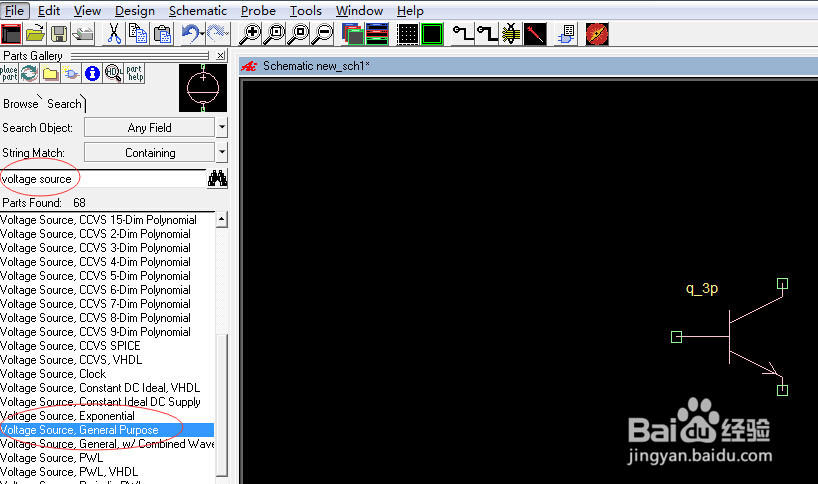This screenshot has height=484, width=818.
Task: Click the q_3p transistor base pin
Action: [x=676, y=337]
